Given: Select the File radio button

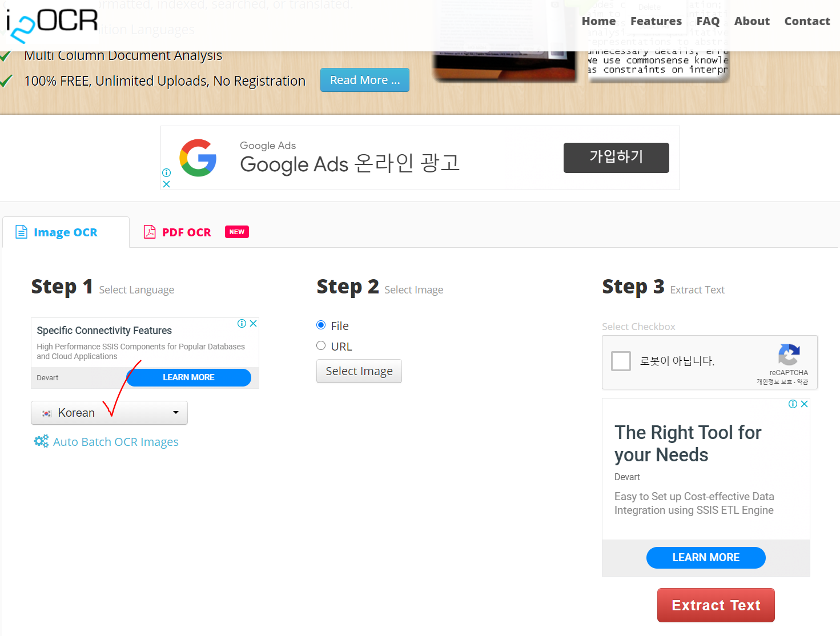Looking at the screenshot, I should tap(321, 325).
